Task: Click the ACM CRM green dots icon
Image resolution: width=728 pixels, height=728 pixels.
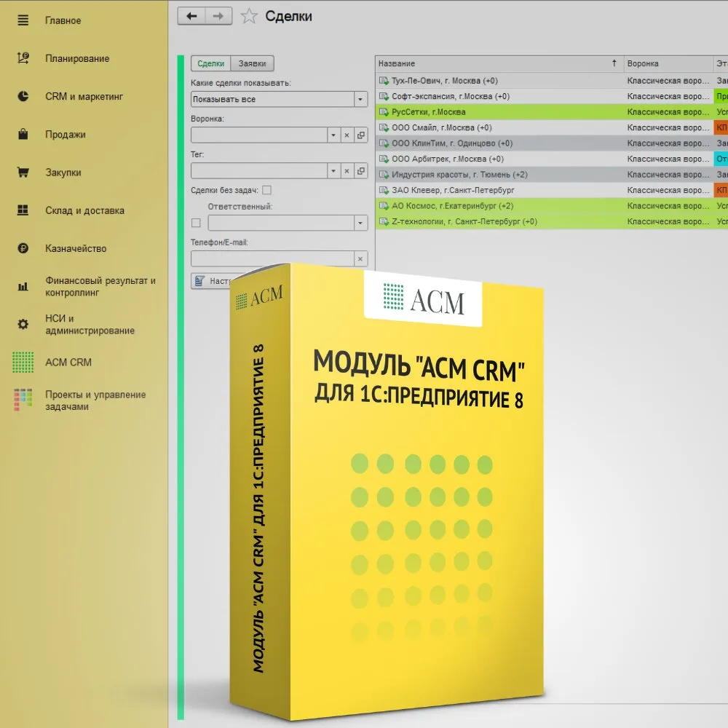Action: (x=23, y=362)
